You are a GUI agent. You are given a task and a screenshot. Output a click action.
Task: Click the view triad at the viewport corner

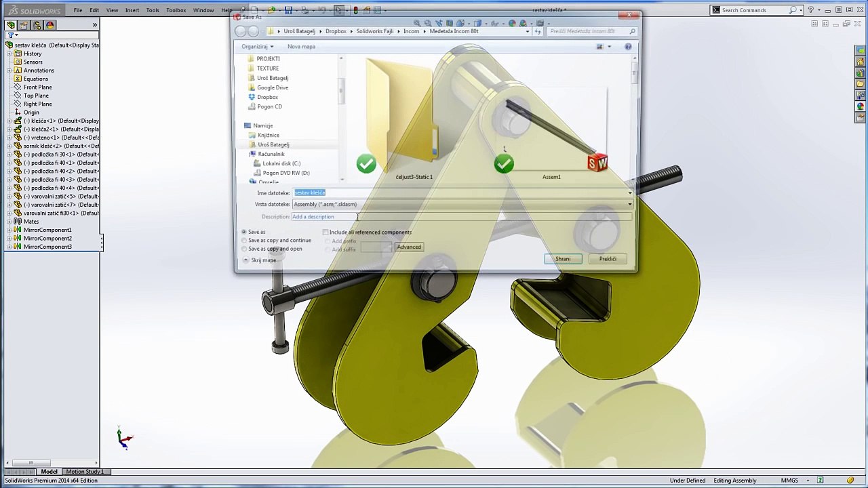click(x=124, y=439)
